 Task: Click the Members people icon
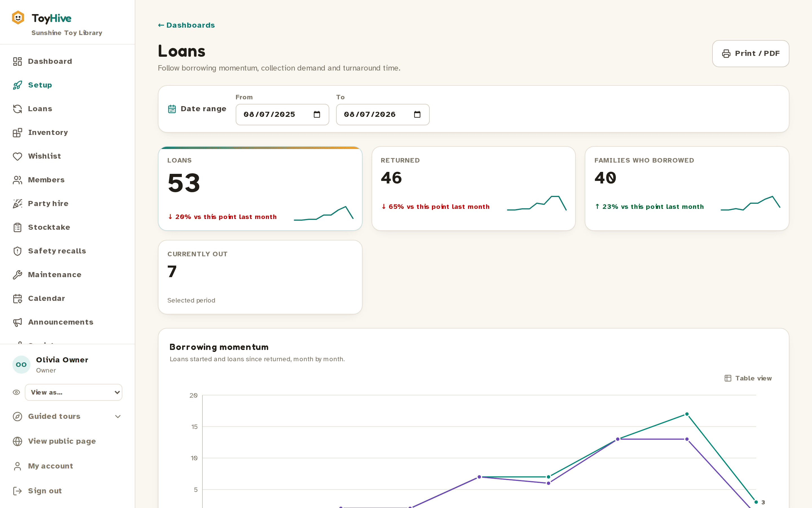click(x=17, y=180)
